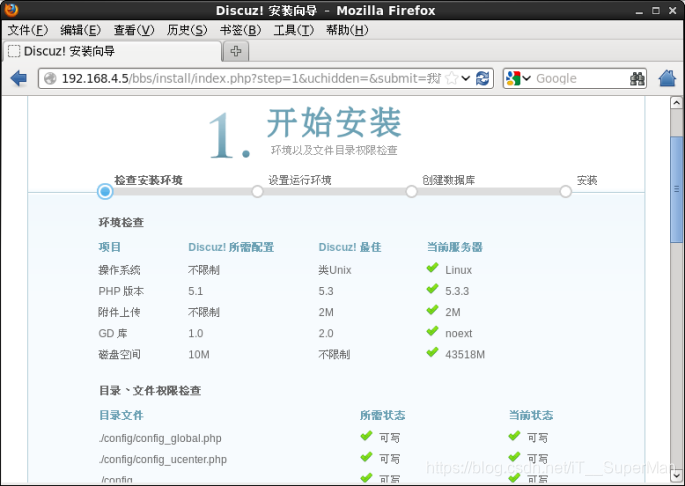
Task: Click the 当前服务器 column header
Action: [454, 247]
